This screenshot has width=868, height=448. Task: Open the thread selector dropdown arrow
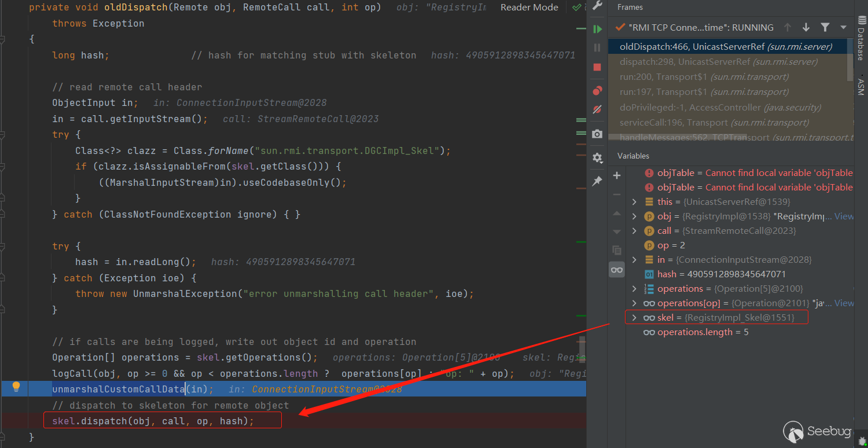(x=843, y=27)
